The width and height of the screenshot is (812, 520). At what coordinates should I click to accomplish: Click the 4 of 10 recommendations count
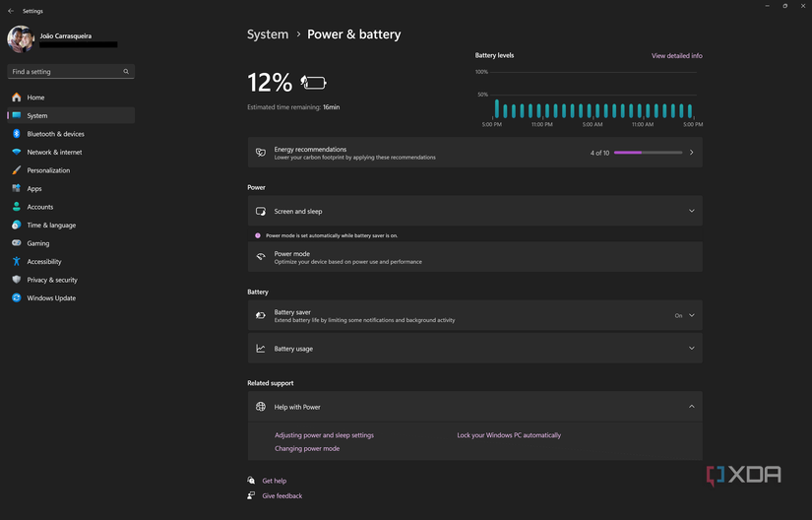click(x=599, y=153)
